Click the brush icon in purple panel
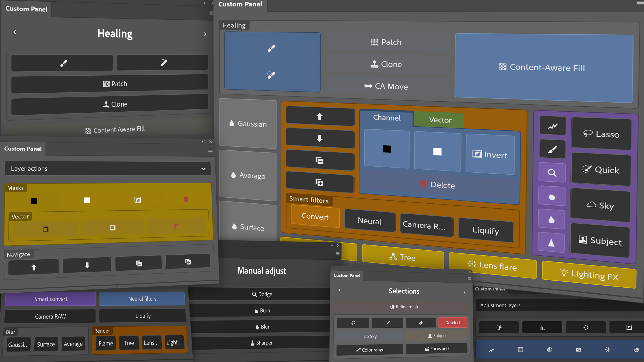 pos(552,149)
